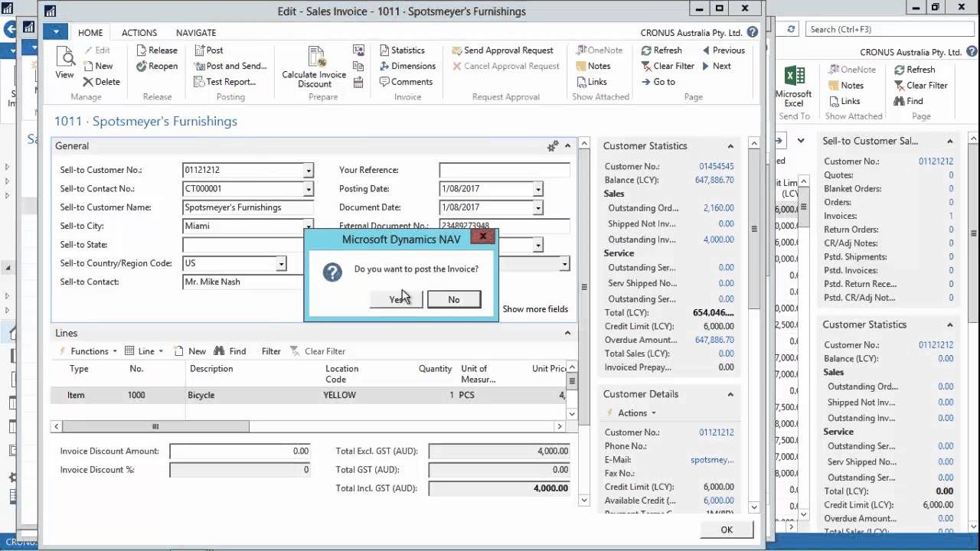Delete the invoice using the ribbon Delete button
The image size is (980, 551).
click(x=101, y=82)
